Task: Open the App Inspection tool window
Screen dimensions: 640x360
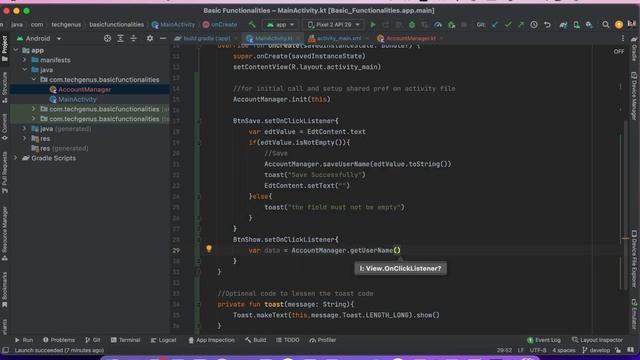Action: (x=211, y=340)
